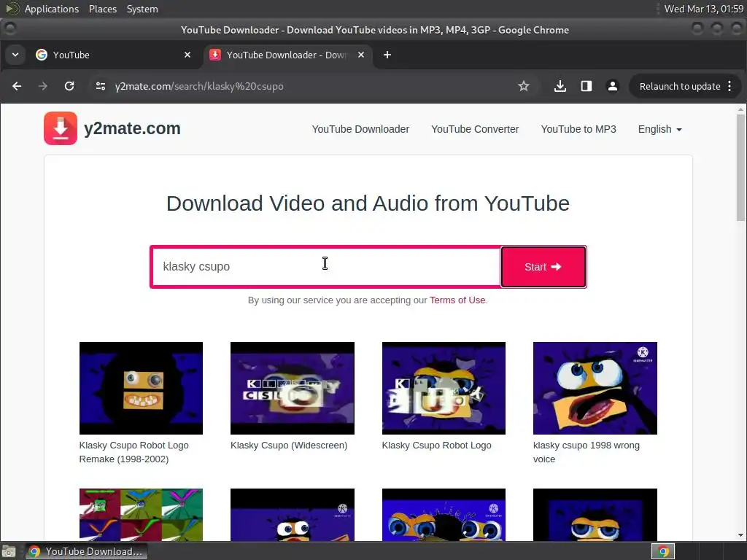Close the YouTube tab
747x560 pixels.
click(187, 55)
